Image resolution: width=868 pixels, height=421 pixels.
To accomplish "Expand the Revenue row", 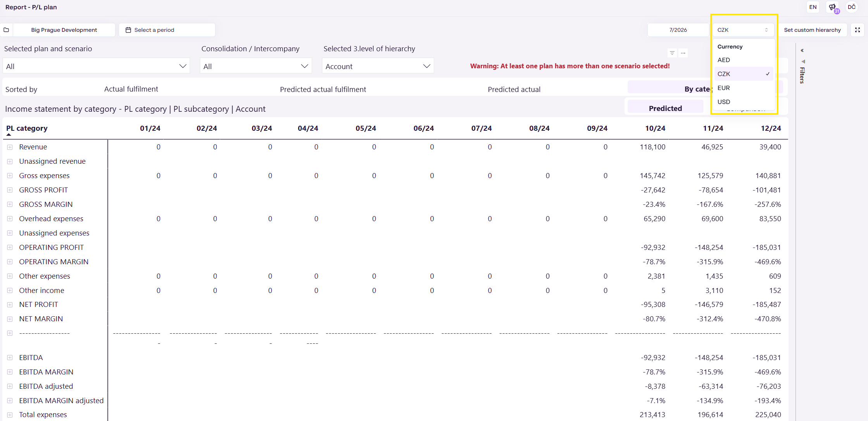I will (x=10, y=147).
